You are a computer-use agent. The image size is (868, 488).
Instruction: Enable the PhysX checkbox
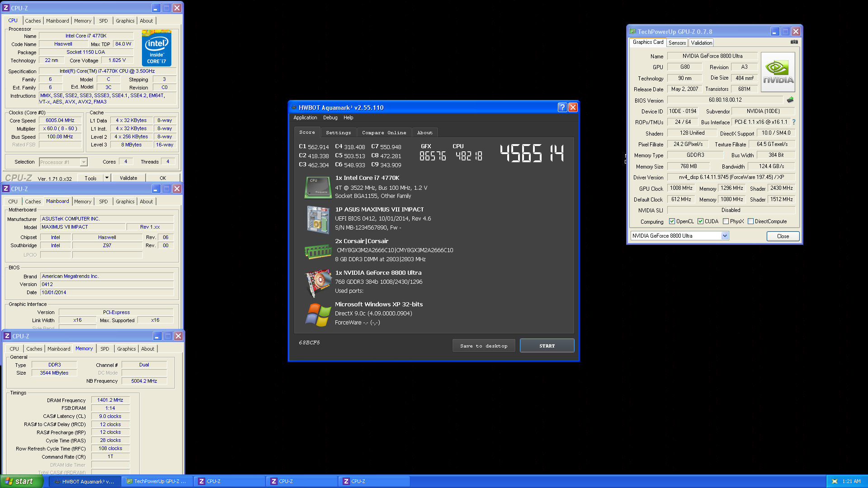point(726,221)
